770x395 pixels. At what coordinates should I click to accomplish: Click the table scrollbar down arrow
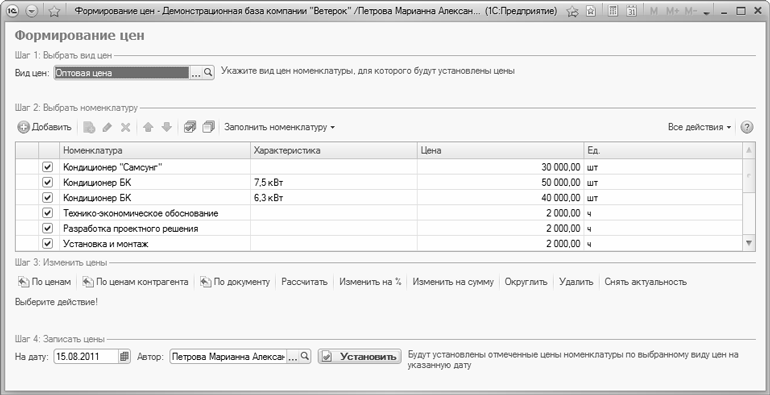click(x=748, y=243)
